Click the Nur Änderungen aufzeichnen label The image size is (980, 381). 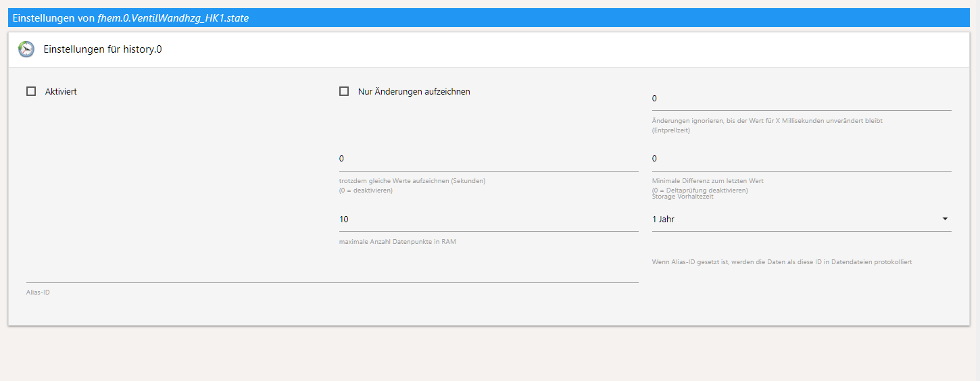tap(414, 91)
